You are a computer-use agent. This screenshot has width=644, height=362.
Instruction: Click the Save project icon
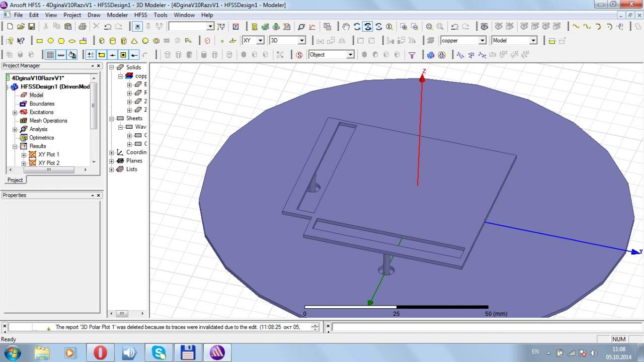click(x=31, y=27)
